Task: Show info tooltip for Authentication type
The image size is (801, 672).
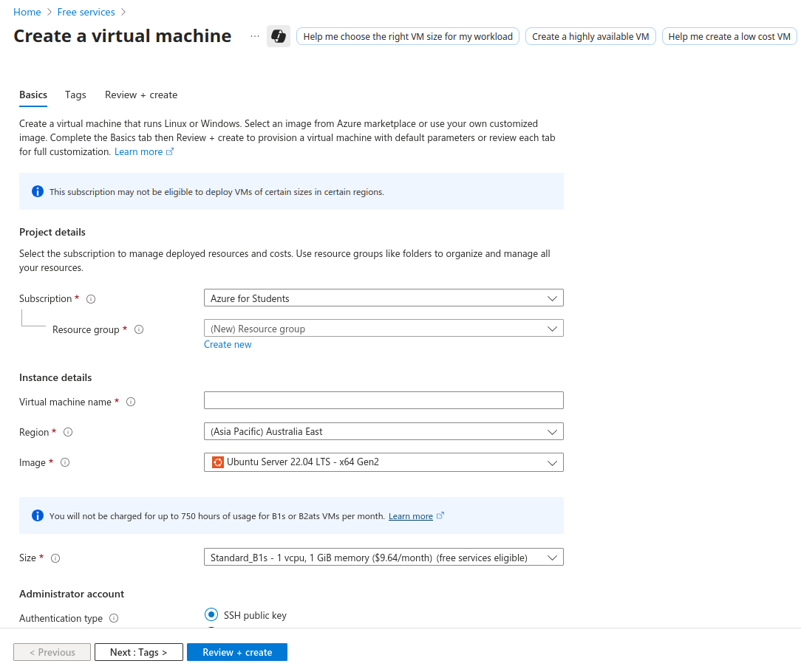Action: pyautogui.click(x=114, y=618)
